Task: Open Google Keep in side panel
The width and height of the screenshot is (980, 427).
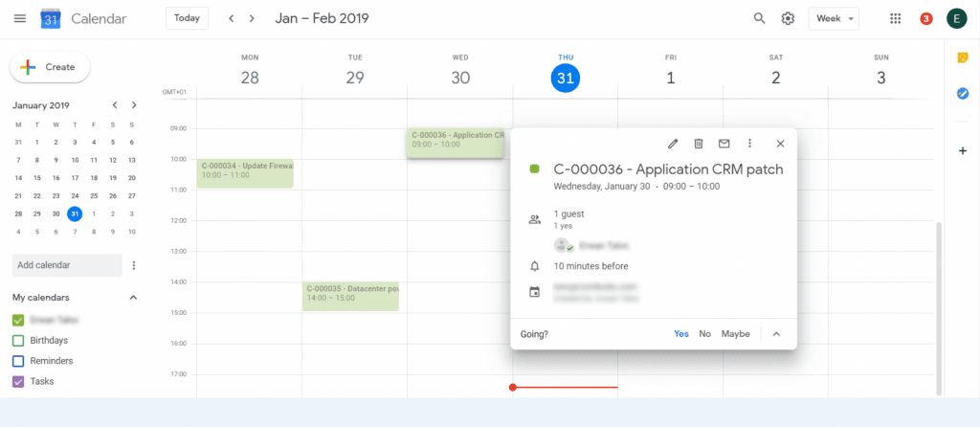Action: 963,58
